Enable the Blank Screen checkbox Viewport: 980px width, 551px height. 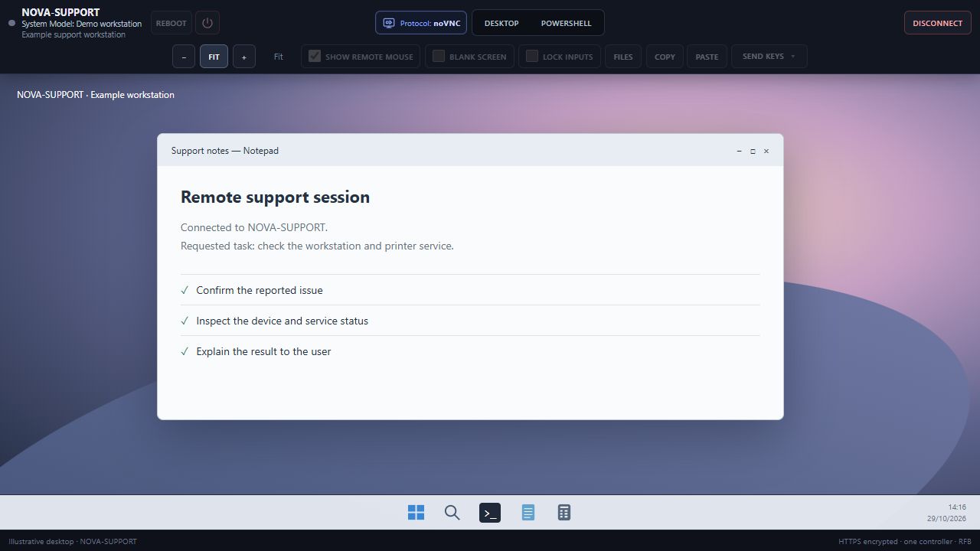coord(439,56)
